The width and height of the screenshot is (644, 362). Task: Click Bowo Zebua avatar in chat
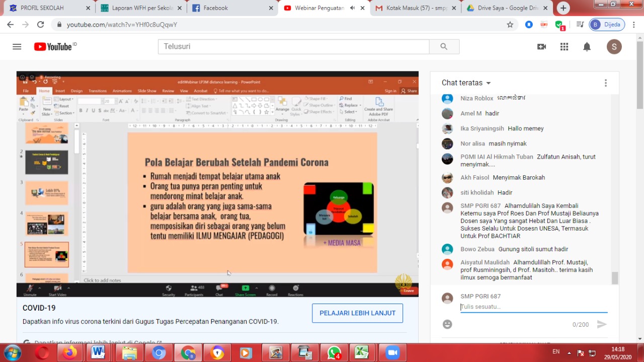[447, 249]
